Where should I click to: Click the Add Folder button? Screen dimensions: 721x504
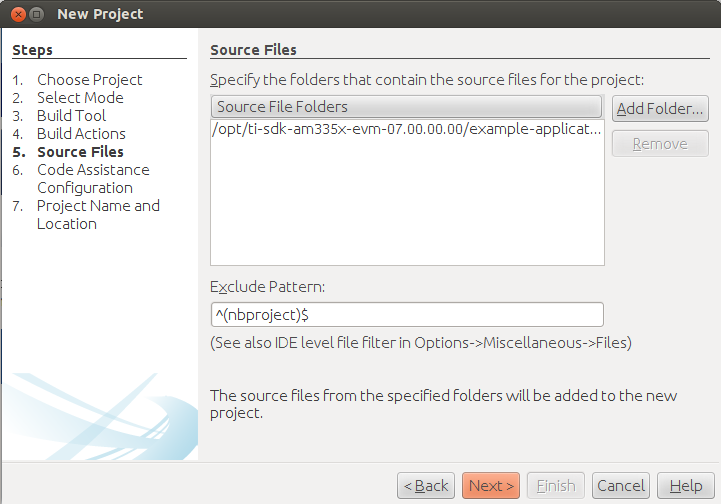coord(660,108)
